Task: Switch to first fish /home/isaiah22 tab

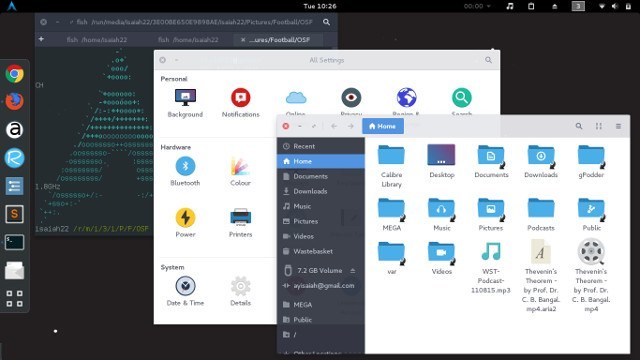Action: point(97,40)
